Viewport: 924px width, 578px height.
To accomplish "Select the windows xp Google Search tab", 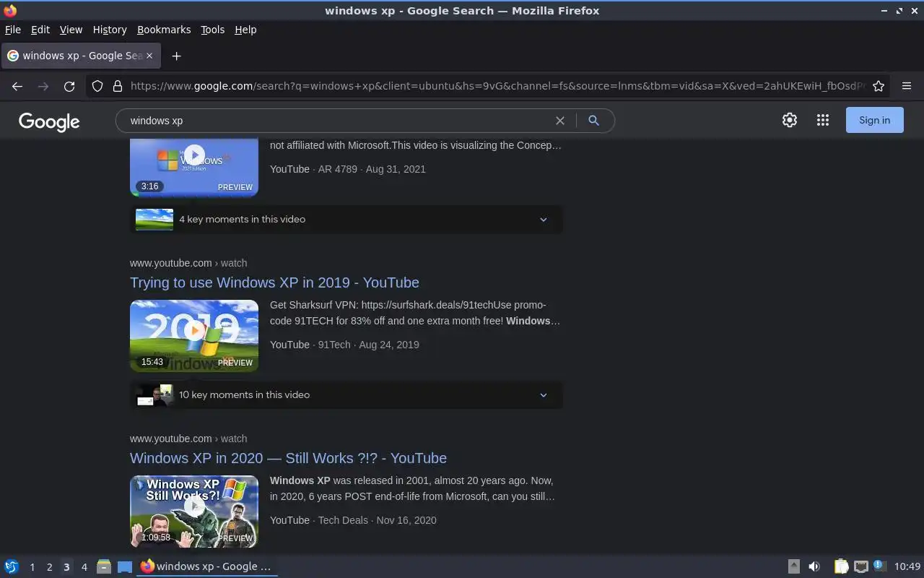I will [80, 56].
